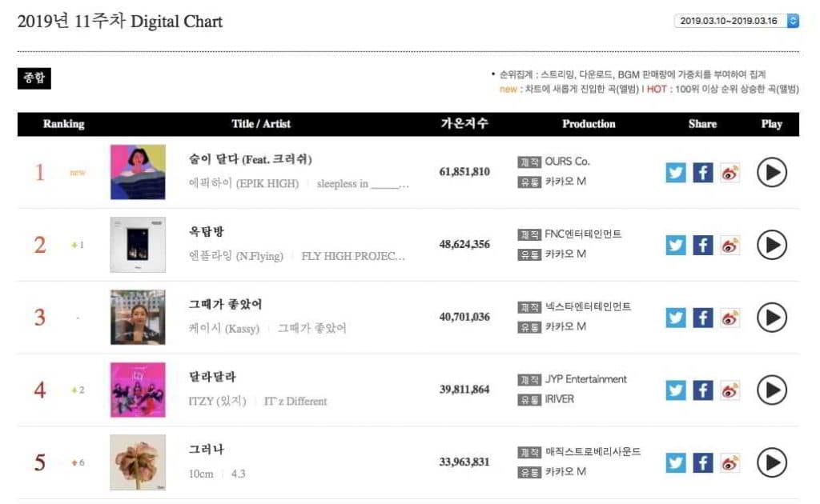Open the IT'z Different album link
This screenshot has height=504, width=820.
point(295,401)
